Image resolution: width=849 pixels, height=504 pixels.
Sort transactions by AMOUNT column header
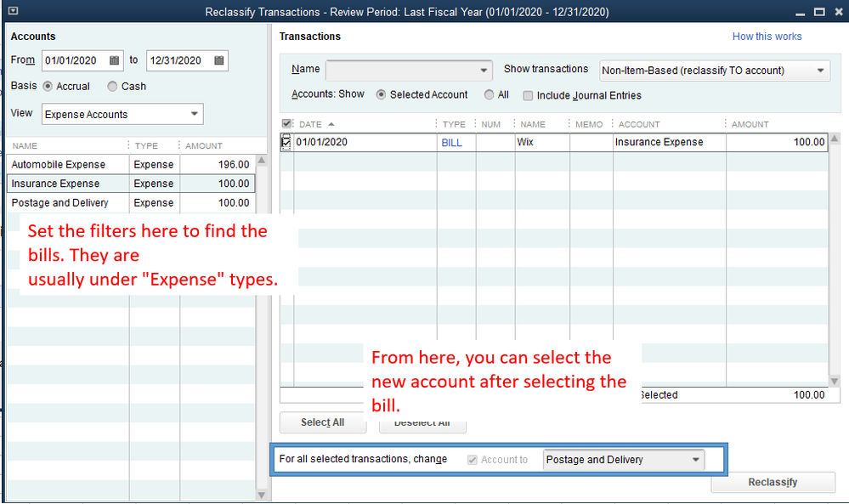[750, 124]
